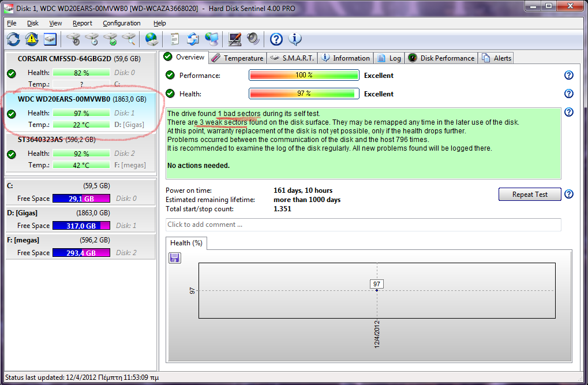This screenshot has width=588, height=385.
Task: Click the 42 °C temperature bar
Action: click(x=81, y=165)
